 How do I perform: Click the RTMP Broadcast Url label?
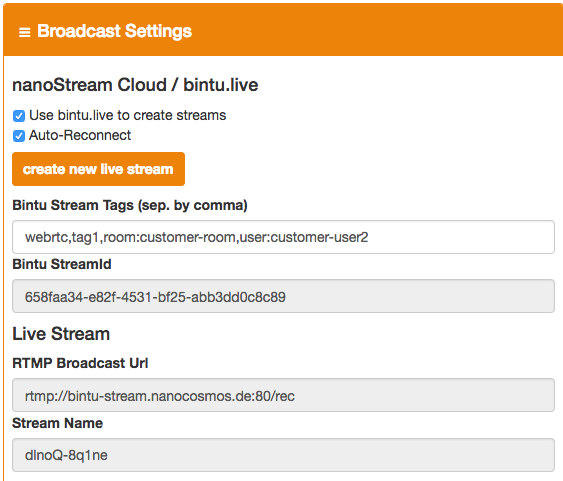[x=80, y=363]
